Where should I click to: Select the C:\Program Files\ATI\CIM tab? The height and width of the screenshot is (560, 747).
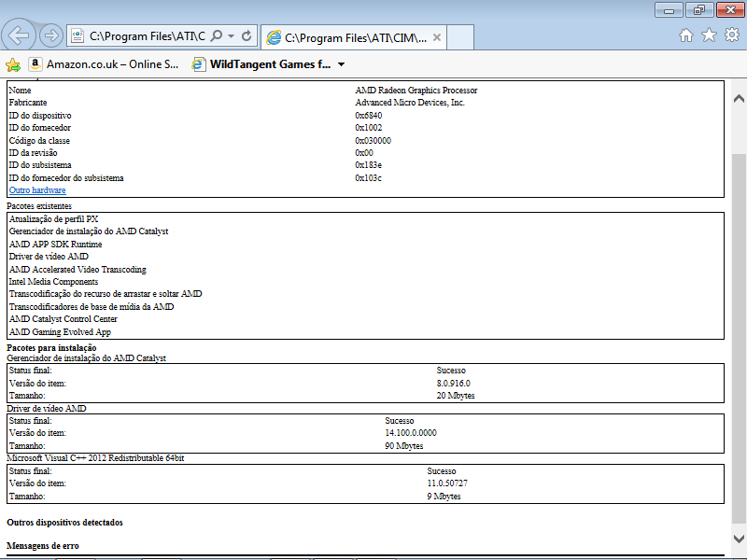click(355, 38)
